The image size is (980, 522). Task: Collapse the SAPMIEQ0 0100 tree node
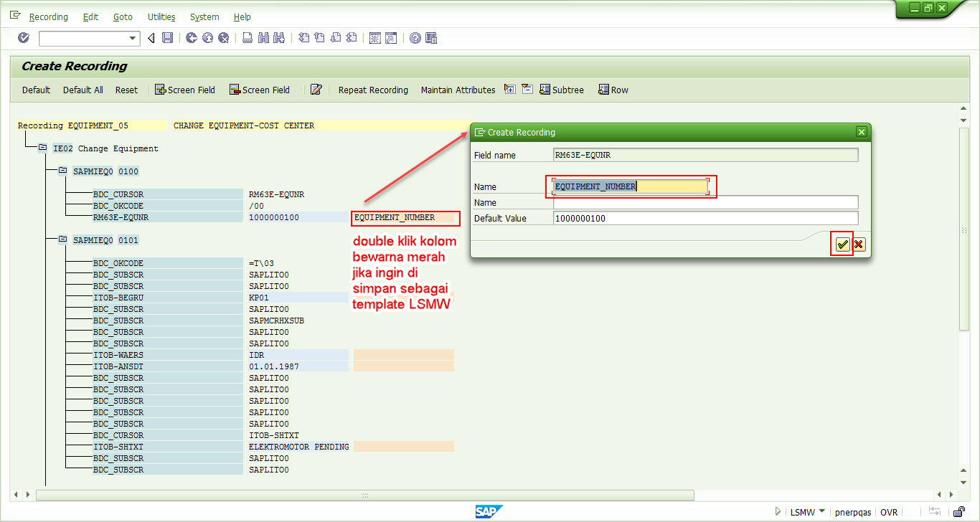tap(62, 171)
